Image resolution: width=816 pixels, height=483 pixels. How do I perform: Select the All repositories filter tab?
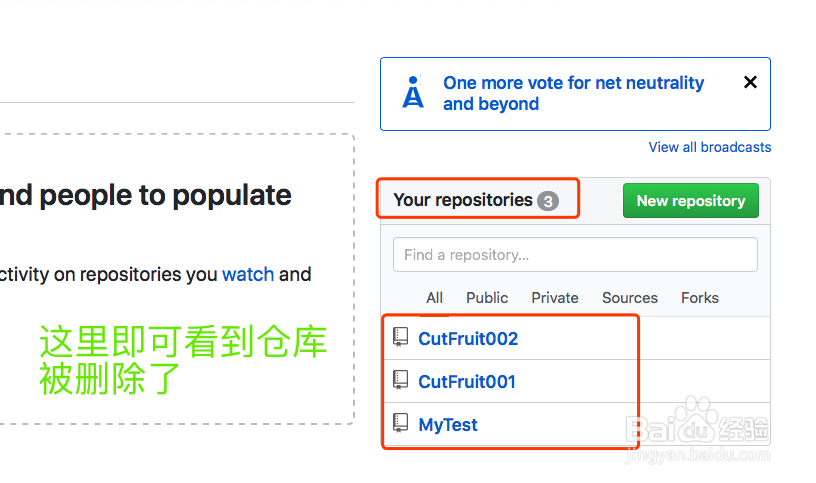coord(434,298)
